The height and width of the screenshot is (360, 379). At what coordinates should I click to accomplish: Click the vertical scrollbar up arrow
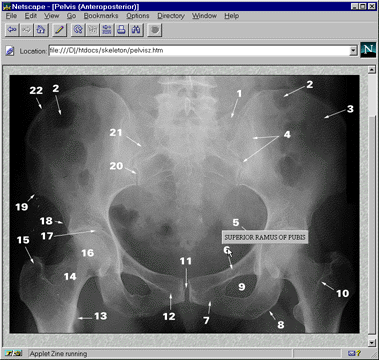tap(372, 70)
